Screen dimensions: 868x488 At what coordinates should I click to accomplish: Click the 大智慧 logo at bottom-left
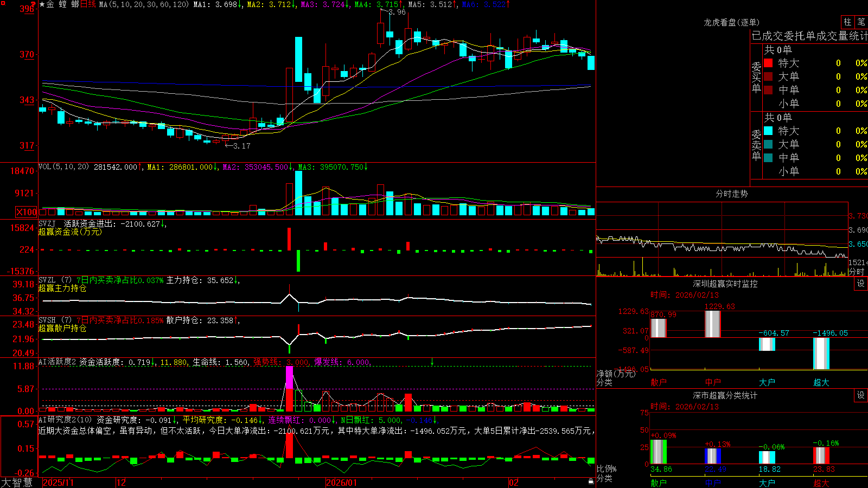coord(17,483)
